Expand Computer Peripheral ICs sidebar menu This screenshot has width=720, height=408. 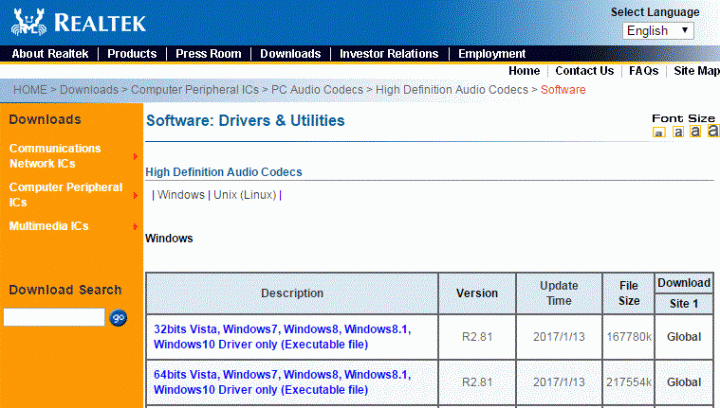tap(135, 196)
